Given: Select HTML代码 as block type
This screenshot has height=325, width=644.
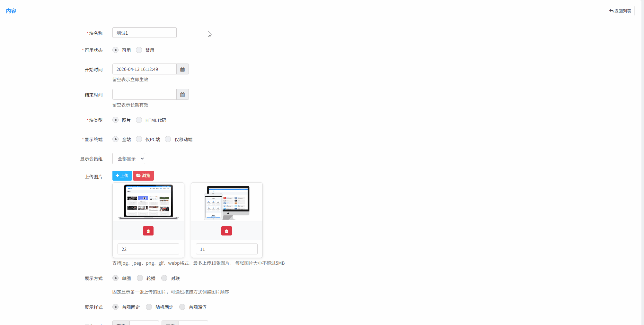Looking at the screenshot, I should (139, 120).
